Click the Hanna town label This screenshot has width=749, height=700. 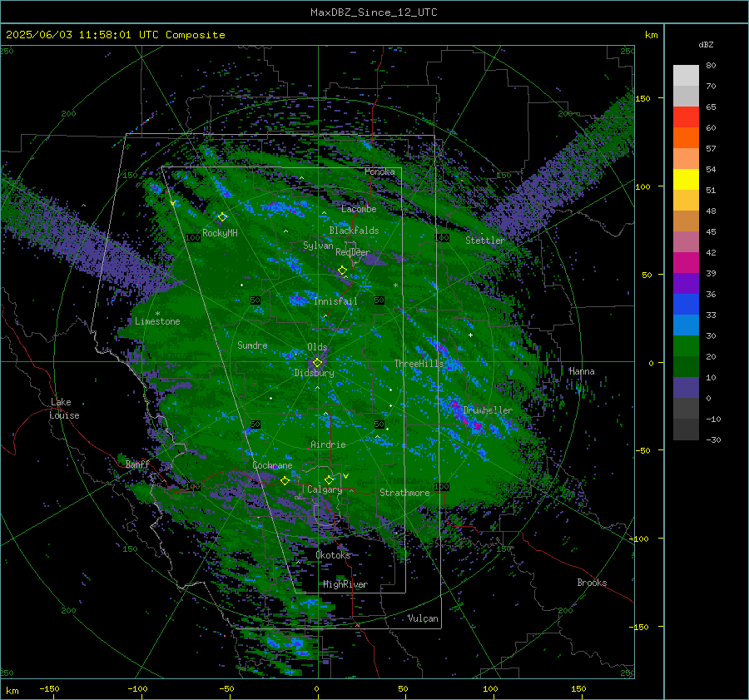[582, 371]
